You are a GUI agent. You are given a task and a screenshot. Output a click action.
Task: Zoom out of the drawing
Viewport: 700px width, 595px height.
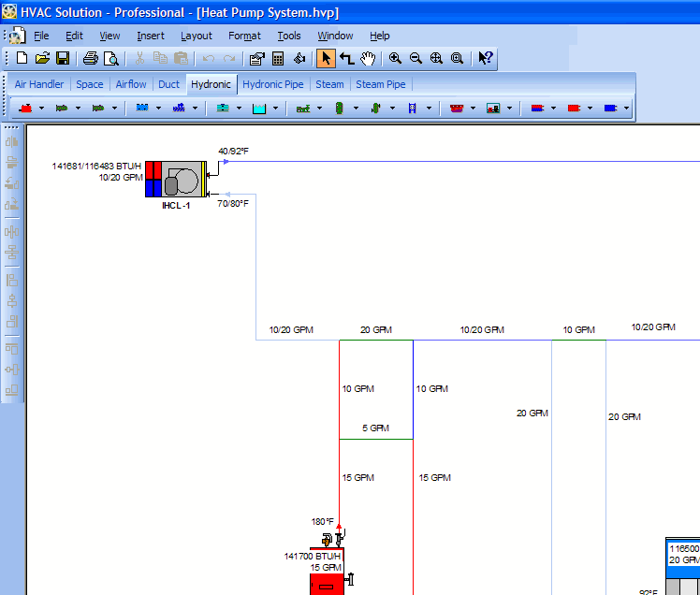pos(416,58)
